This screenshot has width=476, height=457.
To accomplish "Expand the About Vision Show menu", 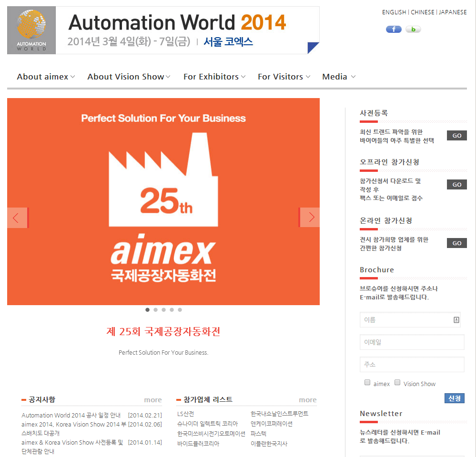I will pyautogui.click(x=129, y=77).
